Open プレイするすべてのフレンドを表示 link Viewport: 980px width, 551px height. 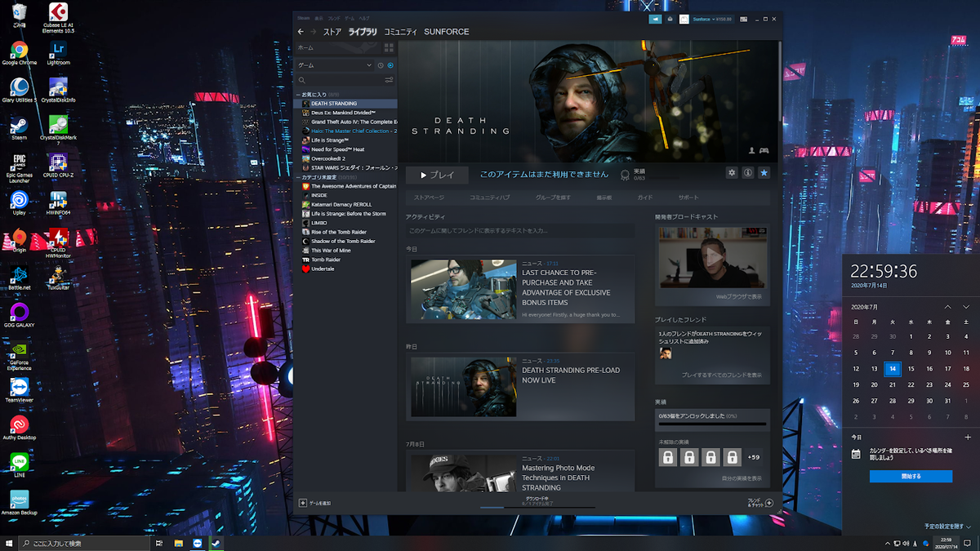tap(721, 375)
